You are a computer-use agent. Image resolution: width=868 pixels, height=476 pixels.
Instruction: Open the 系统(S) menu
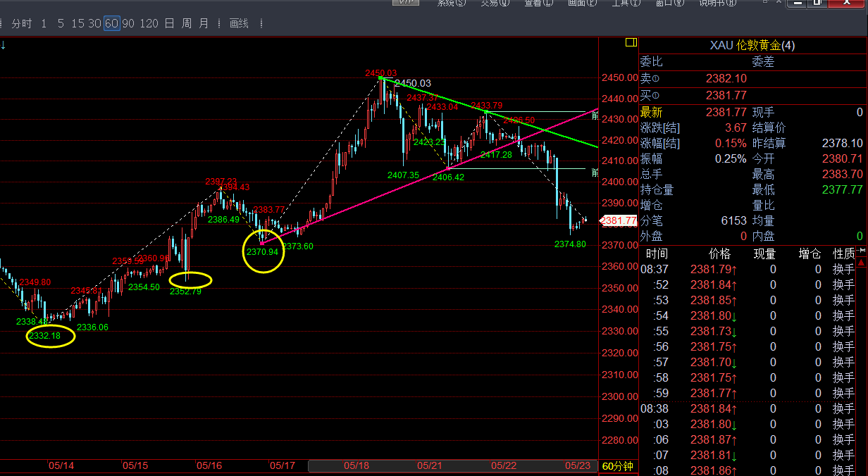452,3
